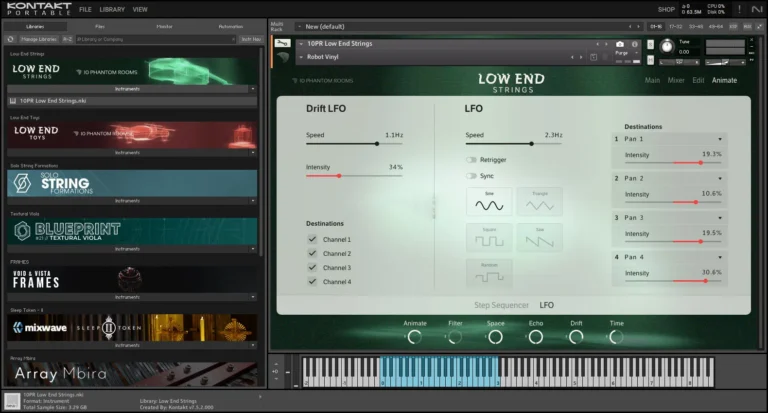Image resolution: width=768 pixels, height=413 pixels.
Task: Open the Pan 1 destination dropdown
Action: coord(720,139)
